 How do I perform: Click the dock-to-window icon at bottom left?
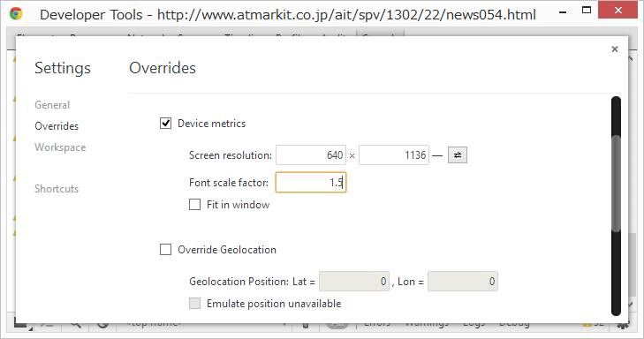tap(23, 324)
